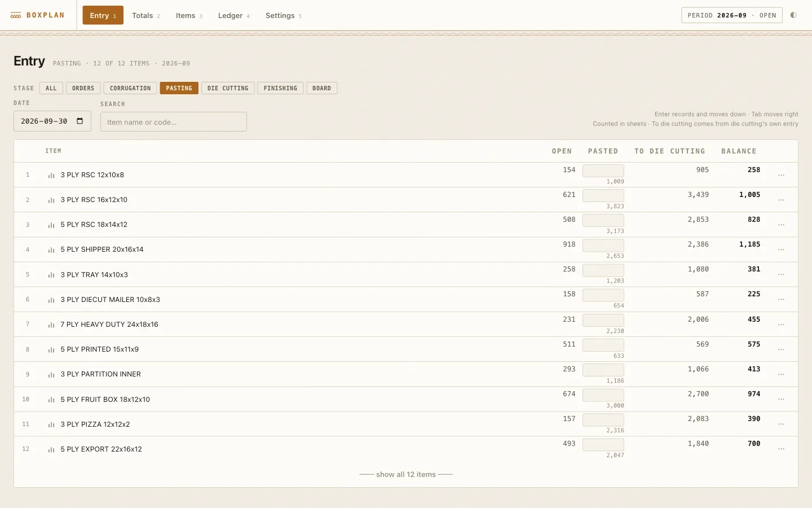Open the Items tab
This screenshot has height=508, width=812.
(x=189, y=15)
